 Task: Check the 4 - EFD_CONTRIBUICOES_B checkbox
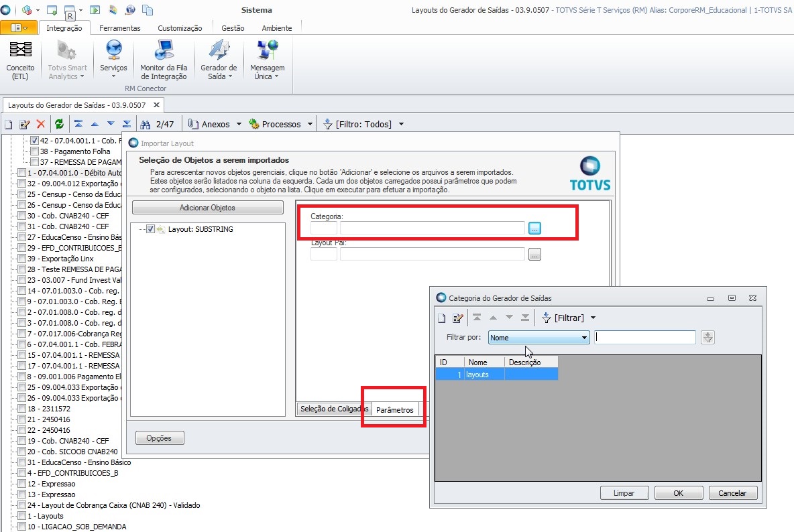[x=21, y=473]
